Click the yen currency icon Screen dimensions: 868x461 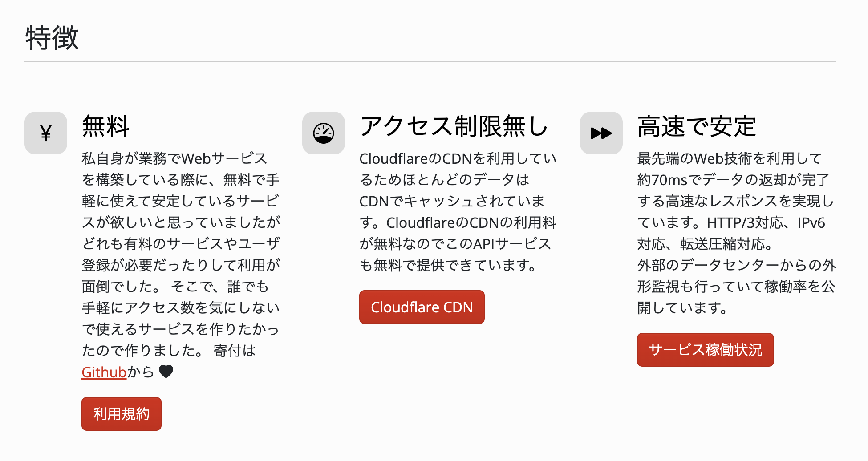(x=46, y=133)
